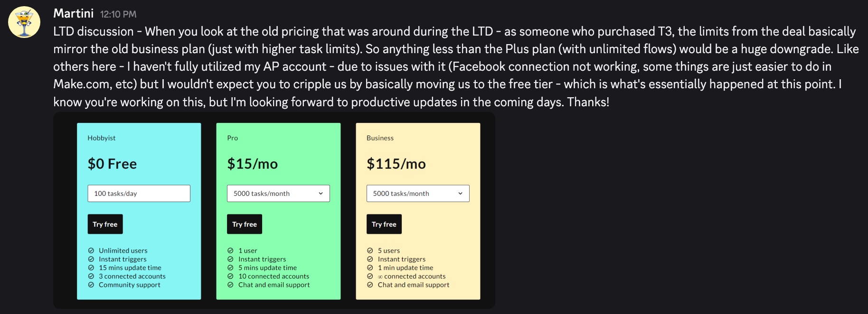Click the checkmark icon beside Unlimited users
The height and width of the screenshot is (314, 868).
pos(91,250)
